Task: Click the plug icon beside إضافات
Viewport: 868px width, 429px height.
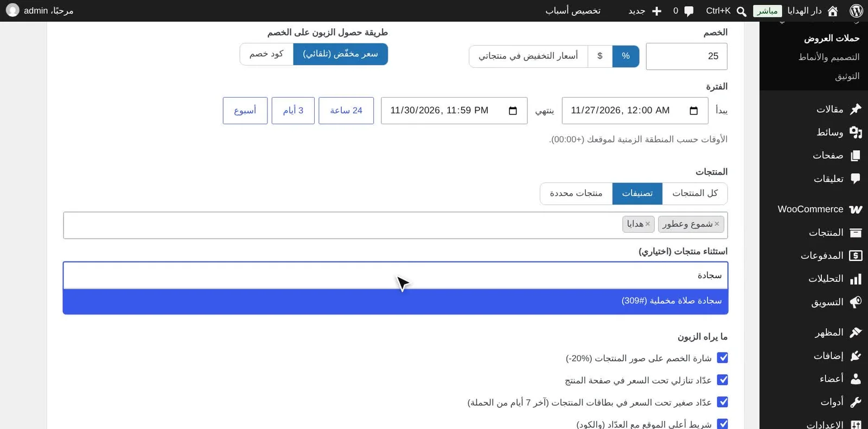Action: click(x=856, y=356)
